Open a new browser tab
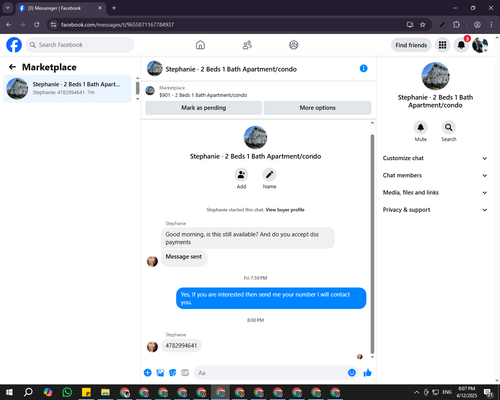 click(114, 8)
